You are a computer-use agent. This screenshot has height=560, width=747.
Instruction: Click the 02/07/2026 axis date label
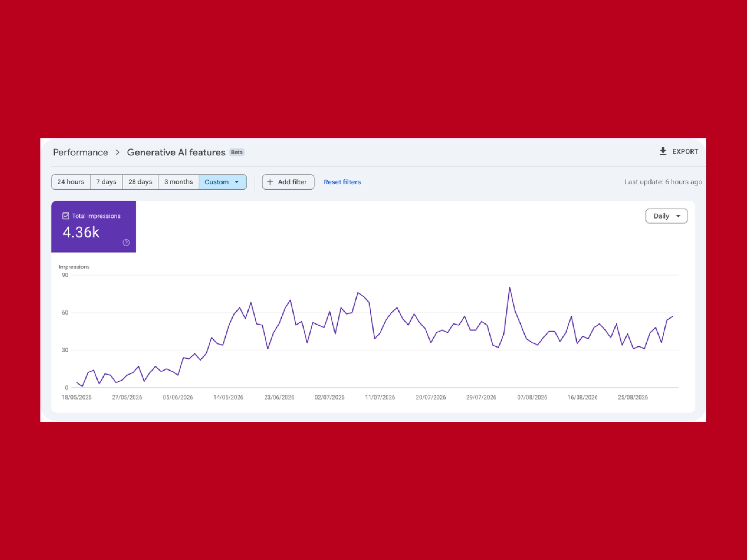tap(330, 397)
